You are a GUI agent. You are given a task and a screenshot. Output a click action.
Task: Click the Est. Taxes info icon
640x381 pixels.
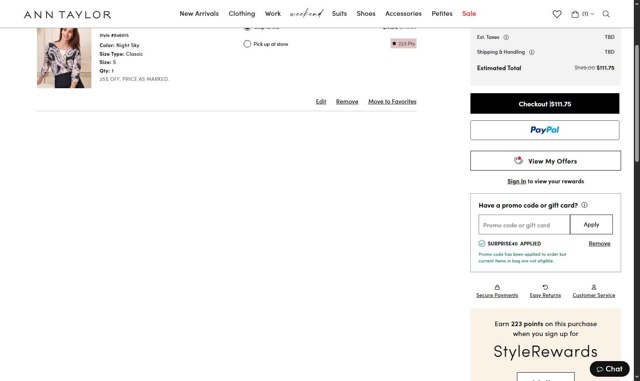click(506, 37)
